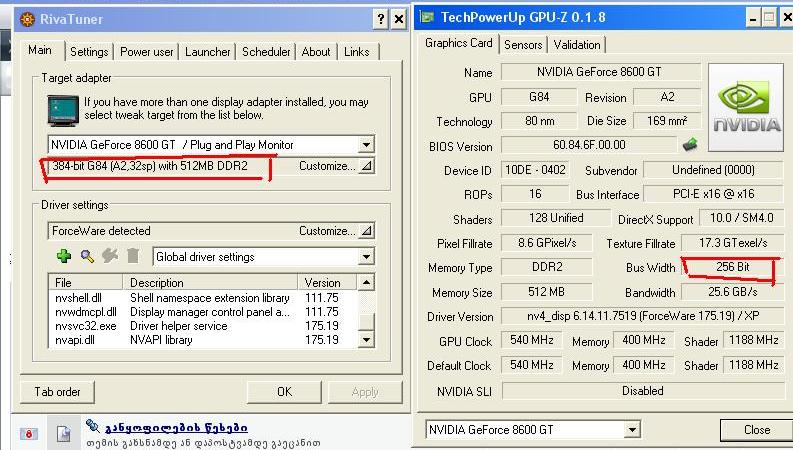Open the Settings tab in RivaTuner
The image size is (793, 450).
coord(89,52)
